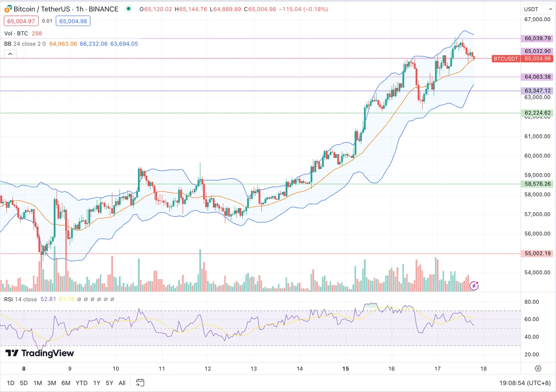Click the red BTCUSDT price label
The width and height of the screenshot is (556, 392).
(x=505, y=59)
